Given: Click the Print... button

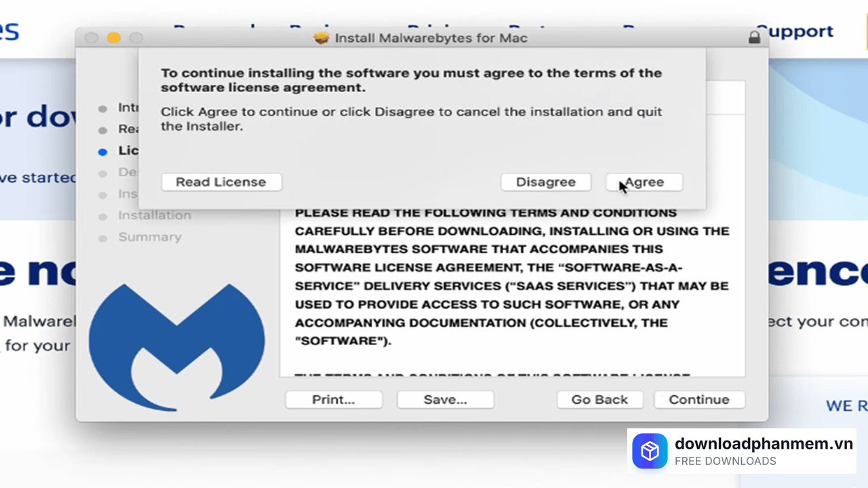Looking at the screenshot, I should point(334,400).
